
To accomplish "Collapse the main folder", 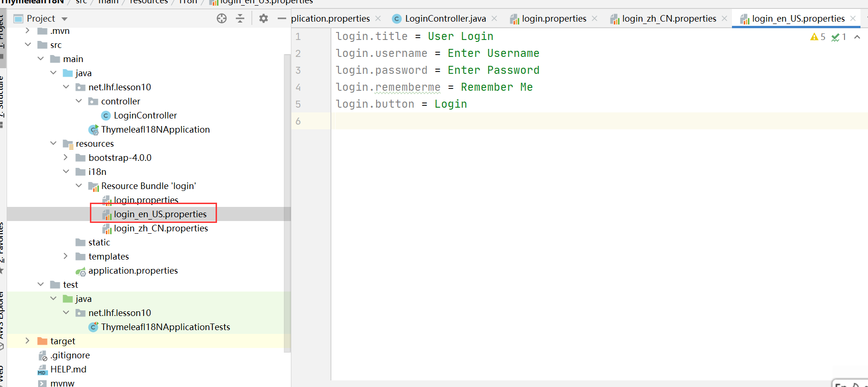I will click(40, 59).
